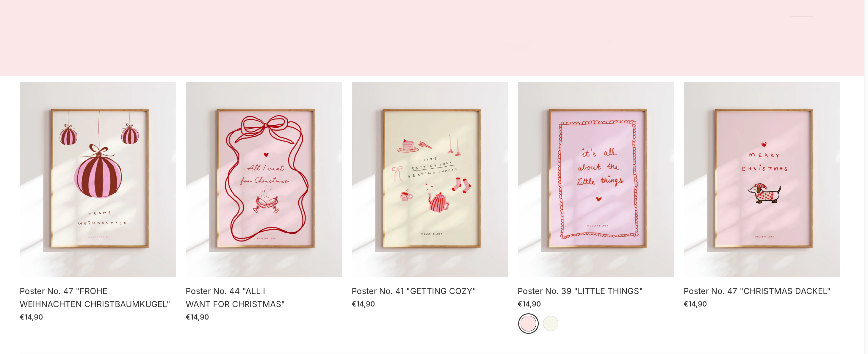Image resolution: width=868 pixels, height=354 pixels.
Task: Click the €14,90 price under Christmas Dackel
Action: click(x=695, y=304)
